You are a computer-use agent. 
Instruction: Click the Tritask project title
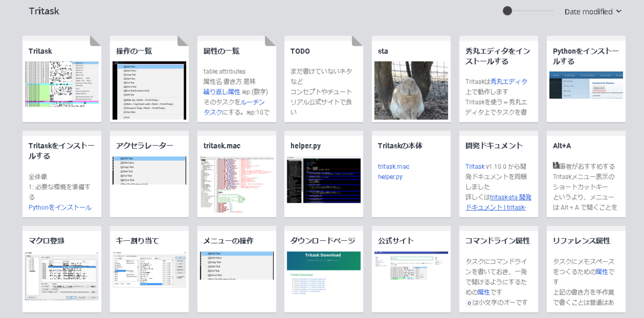coord(44,11)
